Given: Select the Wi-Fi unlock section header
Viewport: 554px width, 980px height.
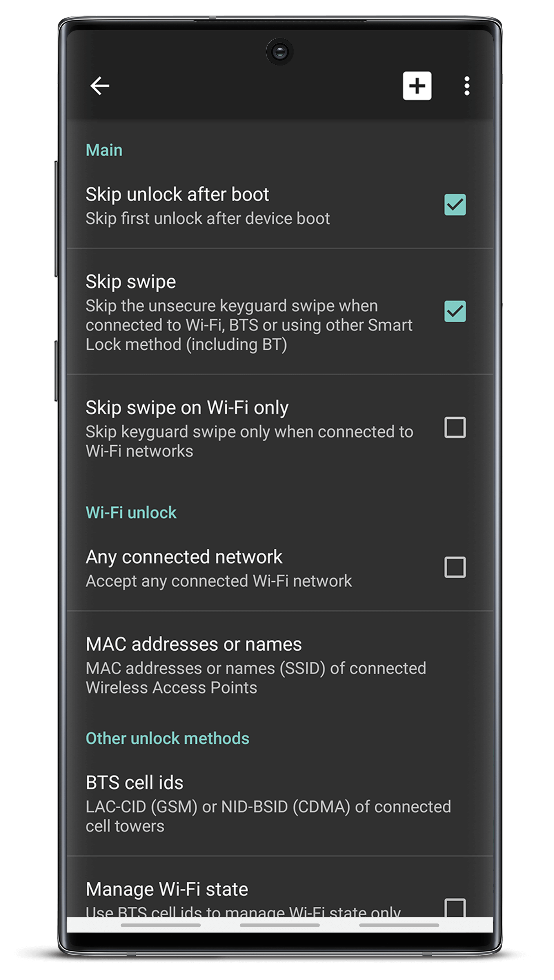Looking at the screenshot, I should (131, 513).
